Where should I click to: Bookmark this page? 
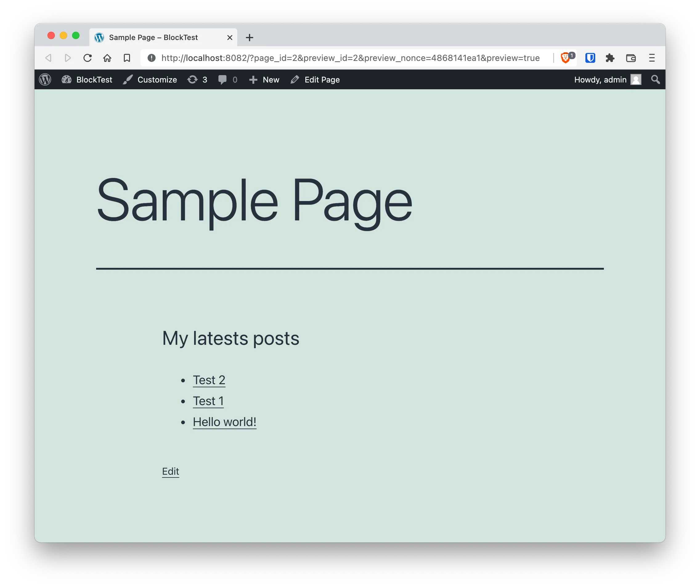127,58
